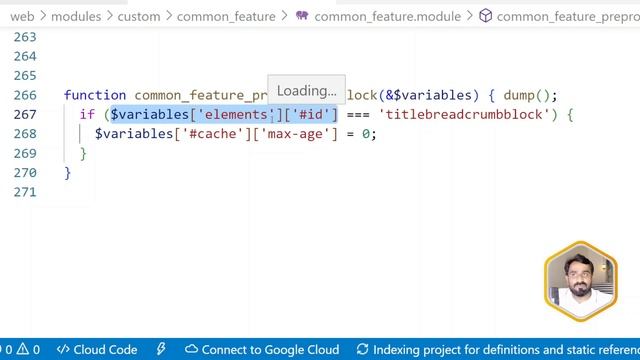Click the 'titlebreadcrumbblock' string on line 267
Viewport: 640px width, 360px height.
(464, 114)
